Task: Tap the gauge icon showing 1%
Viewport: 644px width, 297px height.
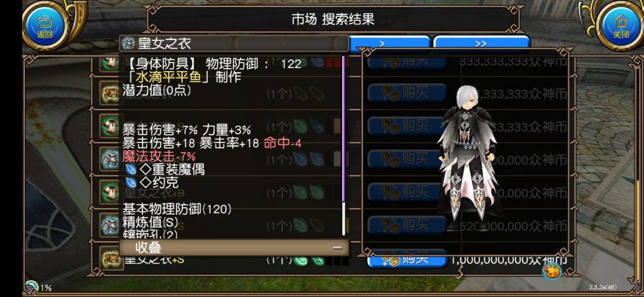Action: tap(32, 286)
